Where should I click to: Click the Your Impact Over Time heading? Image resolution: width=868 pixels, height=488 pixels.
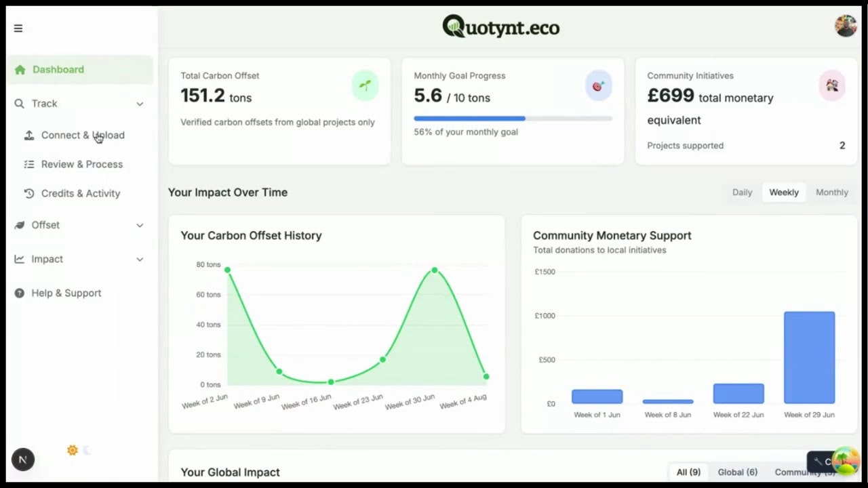pyautogui.click(x=228, y=192)
